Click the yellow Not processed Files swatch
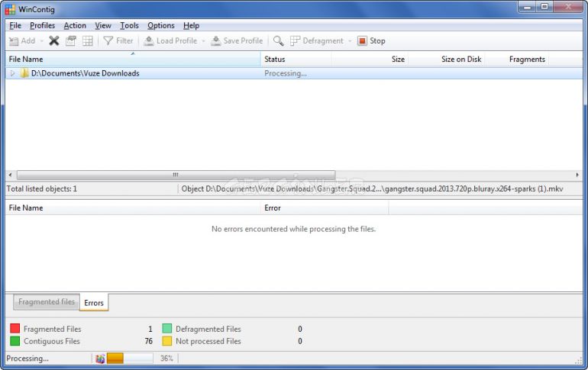This screenshot has height=370, width=588. tap(167, 341)
